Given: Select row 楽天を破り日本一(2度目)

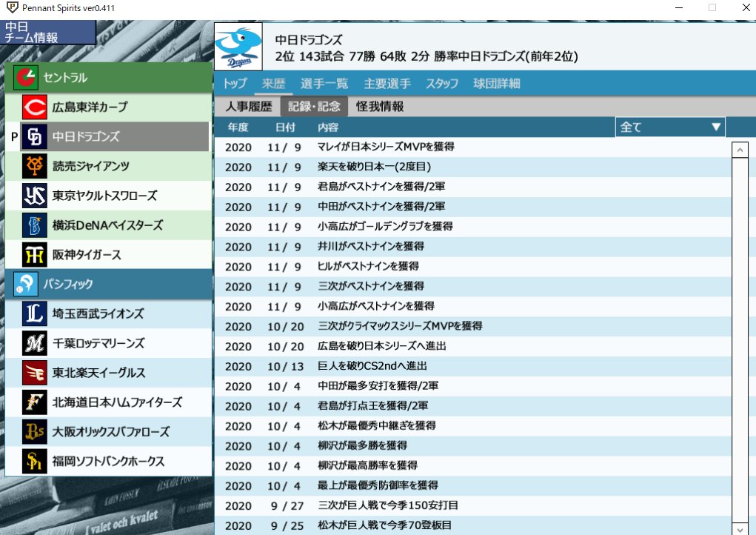Looking at the screenshot, I should [472, 167].
